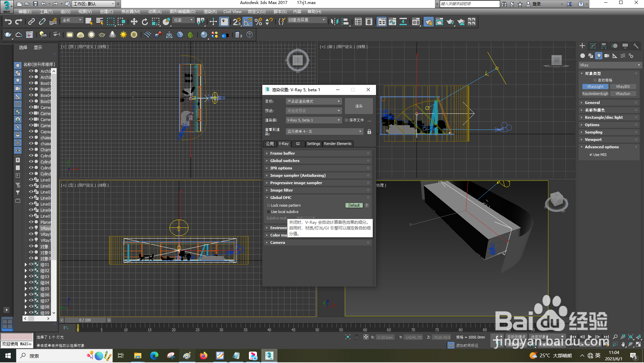644x363 pixels.
Task: Click the time slider 0 / 100 handle
Action: pyautogui.click(x=85, y=320)
